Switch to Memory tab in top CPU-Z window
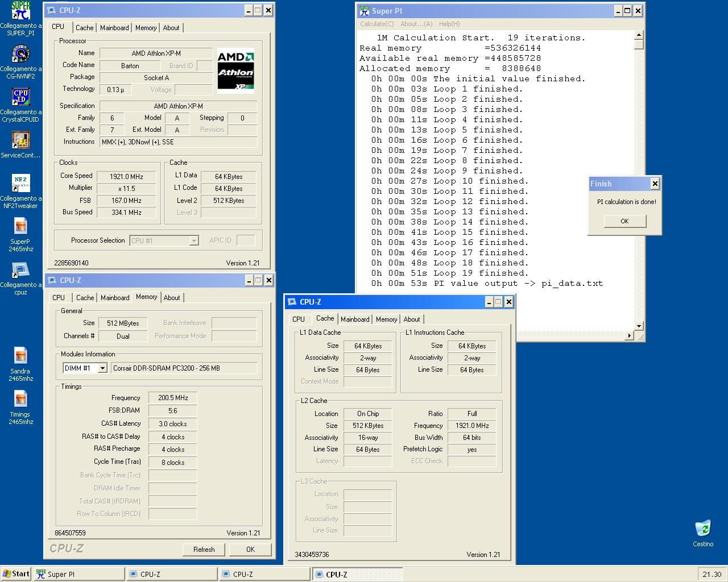728x582 pixels. click(x=146, y=28)
